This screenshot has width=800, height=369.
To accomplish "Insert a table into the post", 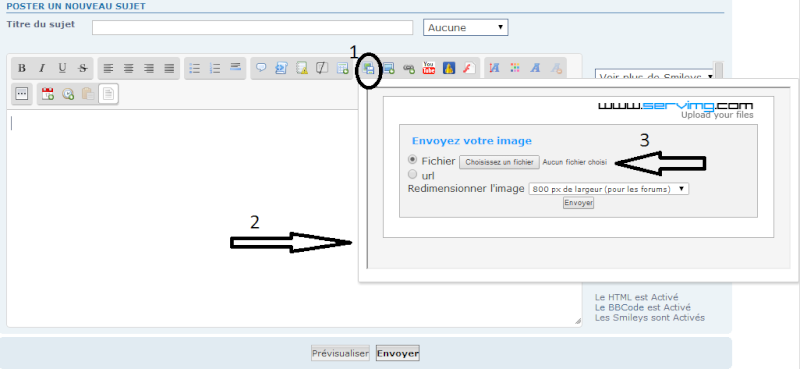I will click(343, 68).
